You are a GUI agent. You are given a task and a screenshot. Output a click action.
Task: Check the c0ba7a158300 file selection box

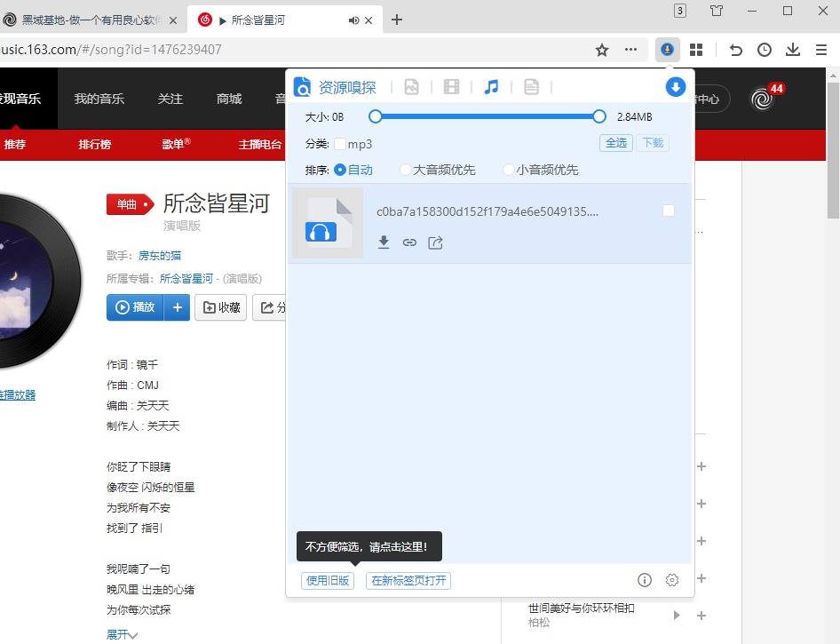[x=669, y=211]
